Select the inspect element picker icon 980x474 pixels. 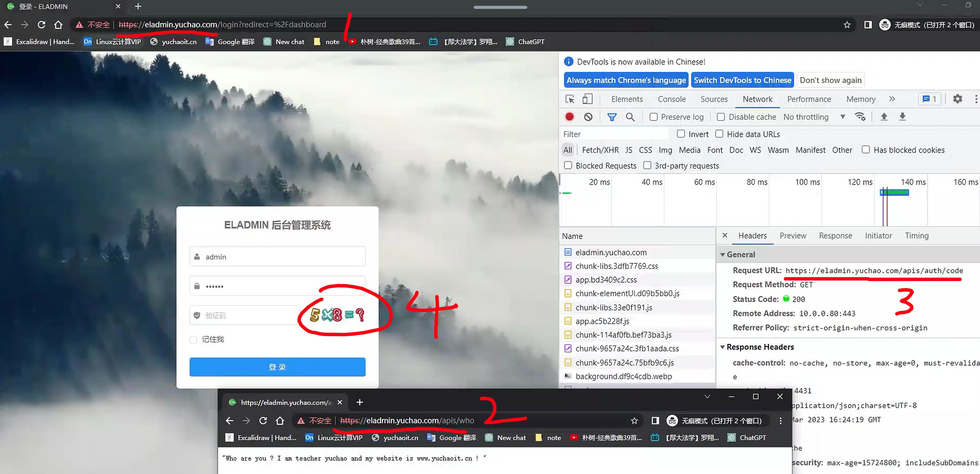coord(569,99)
